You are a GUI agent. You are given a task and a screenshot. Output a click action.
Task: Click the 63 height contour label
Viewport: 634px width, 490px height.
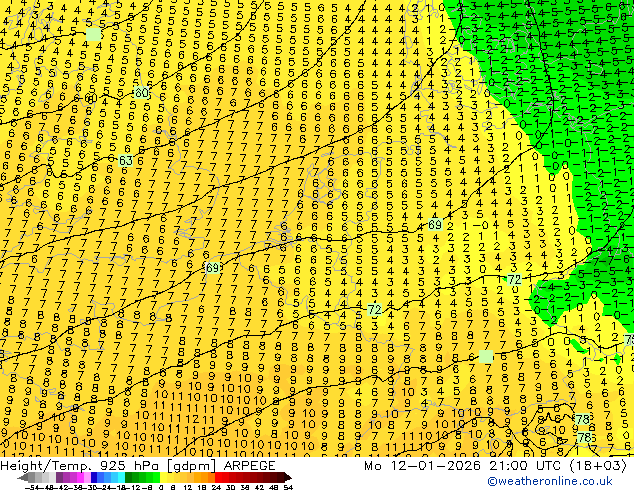pos(126,161)
